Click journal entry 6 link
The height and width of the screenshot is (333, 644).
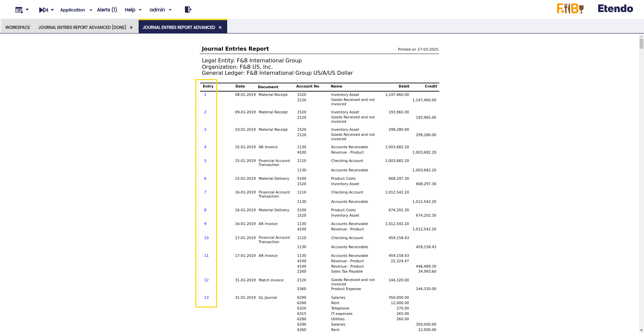(x=205, y=179)
